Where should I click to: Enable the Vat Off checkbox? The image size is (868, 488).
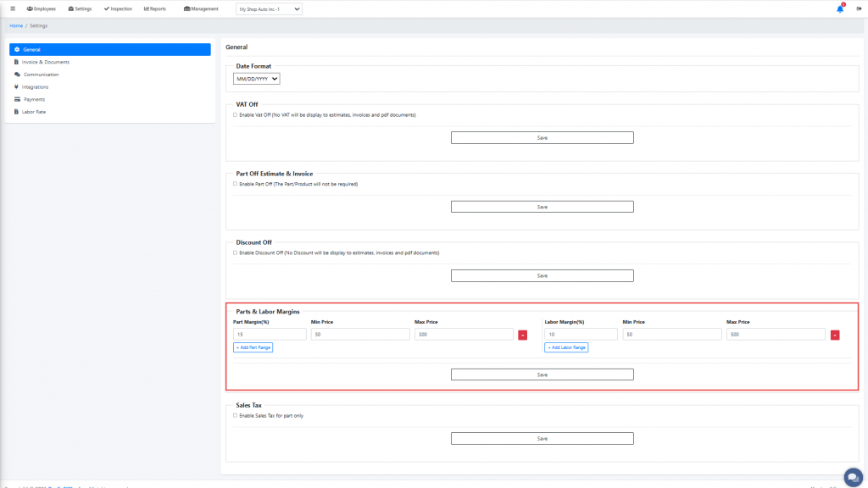click(236, 114)
